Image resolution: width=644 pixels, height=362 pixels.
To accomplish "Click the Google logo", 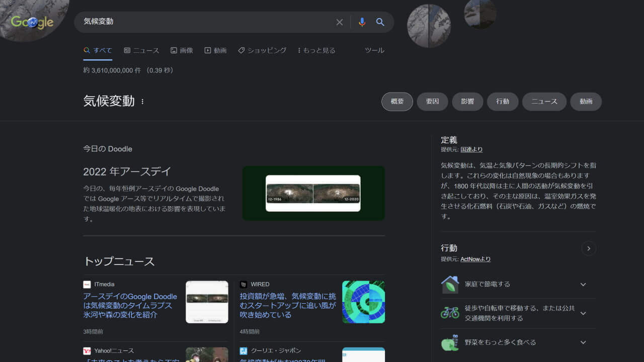I will [x=32, y=22].
